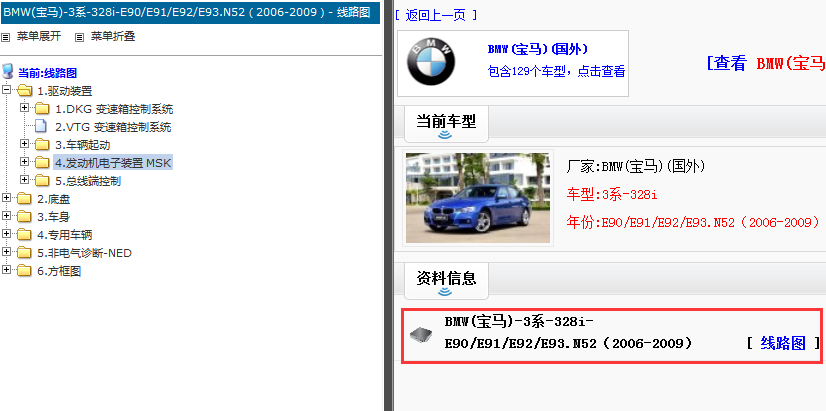Click folder icon of 3.车辆起动
This screenshot has width=826, height=411.
click(42, 145)
